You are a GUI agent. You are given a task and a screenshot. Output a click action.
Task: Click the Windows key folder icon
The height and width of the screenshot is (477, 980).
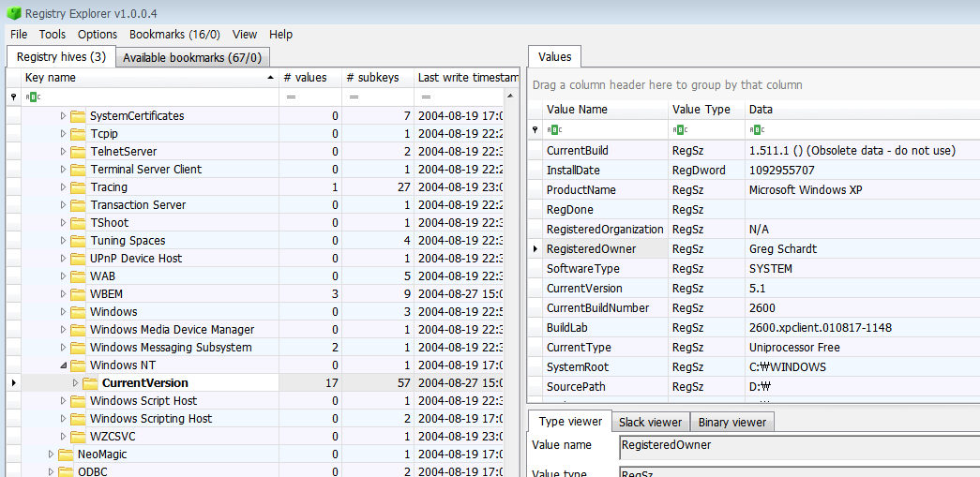point(78,311)
